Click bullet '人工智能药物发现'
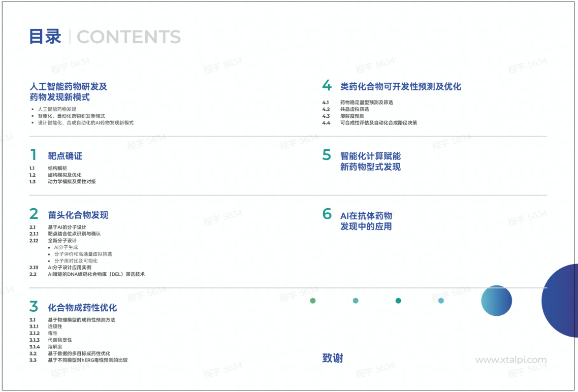578x392 pixels. coord(57,109)
